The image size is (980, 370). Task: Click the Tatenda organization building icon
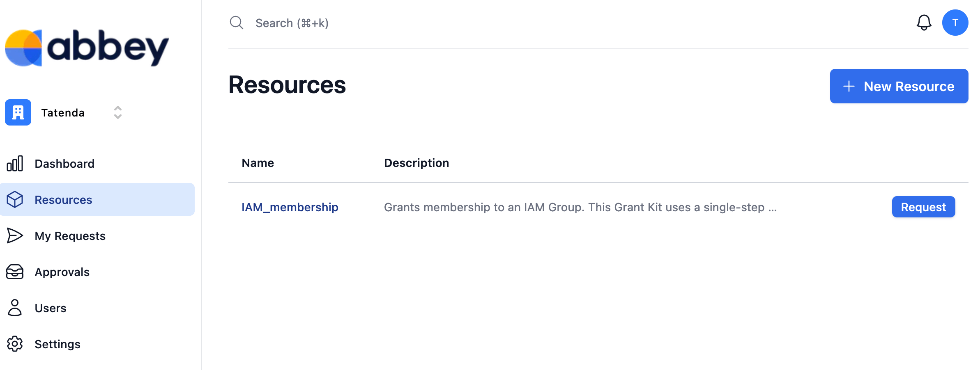click(x=18, y=112)
